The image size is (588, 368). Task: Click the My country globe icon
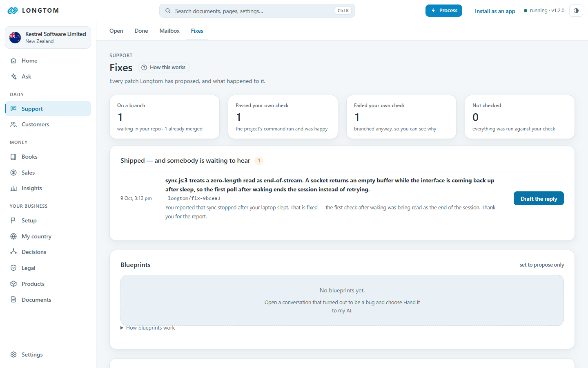tap(13, 236)
